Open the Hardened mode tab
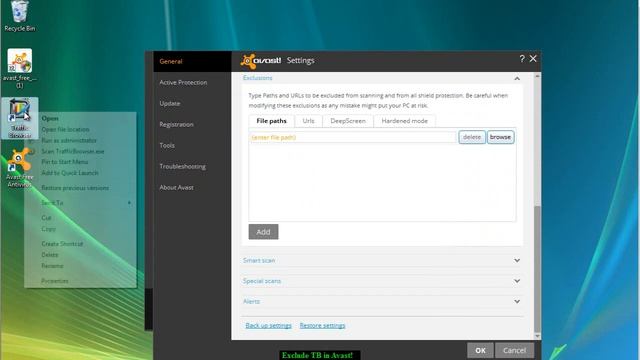 [x=404, y=121]
